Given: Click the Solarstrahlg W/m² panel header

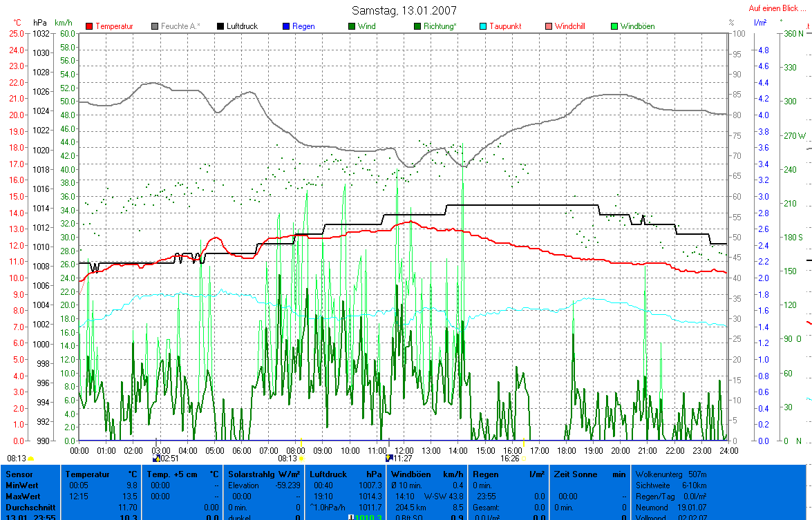Looking at the screenshot, I should click(263, 474).
